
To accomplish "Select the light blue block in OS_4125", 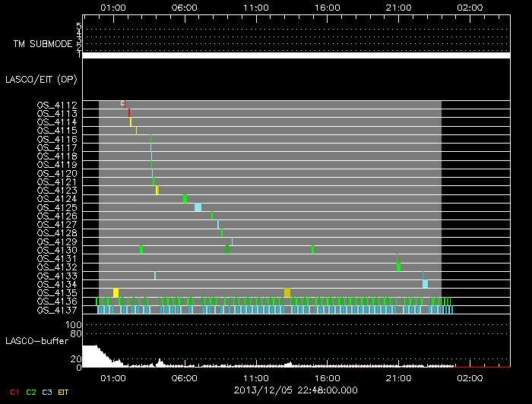I will click(x=198, y=207).
